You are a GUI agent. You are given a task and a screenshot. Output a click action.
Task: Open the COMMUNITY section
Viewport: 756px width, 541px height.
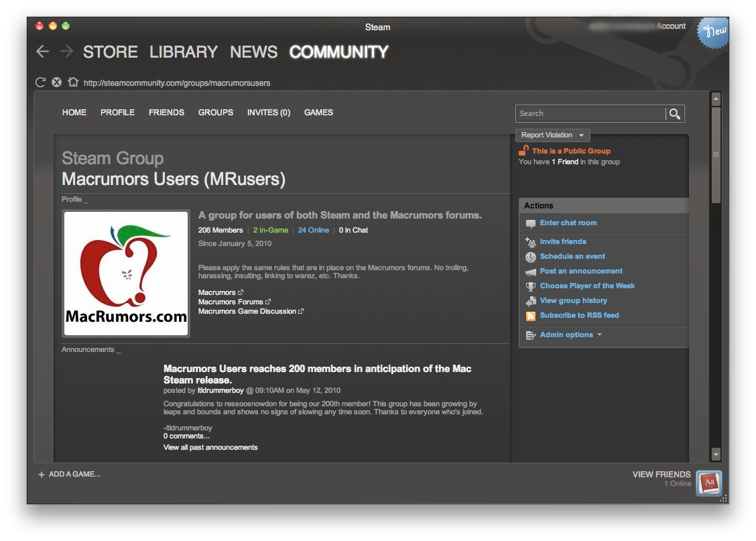[x=338, y=52]
